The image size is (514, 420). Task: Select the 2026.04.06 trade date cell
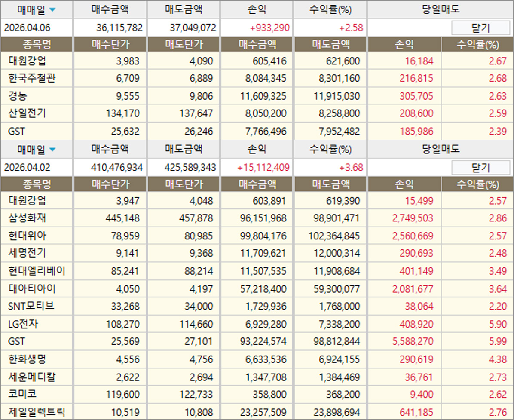click(27, 28)
